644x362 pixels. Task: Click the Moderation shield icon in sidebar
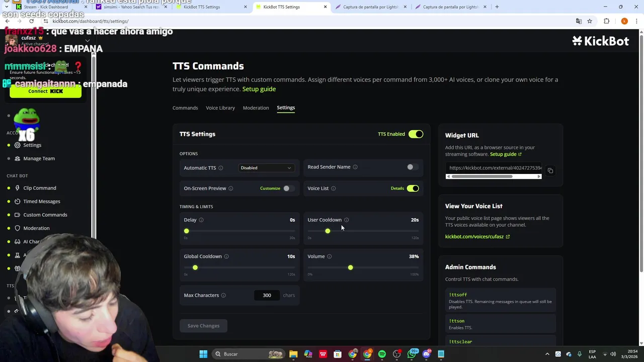pyautogui.click(x=18, y=228)
